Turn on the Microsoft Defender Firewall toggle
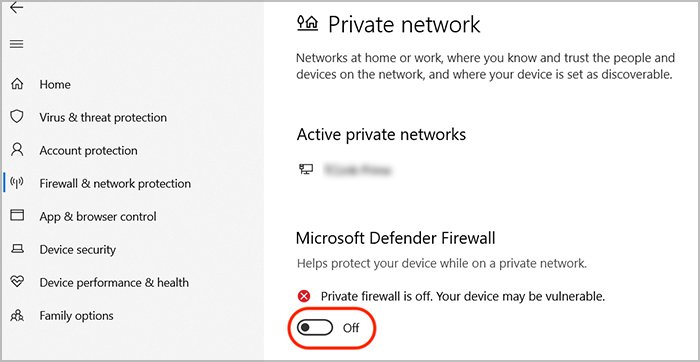 tap(315, 328)
